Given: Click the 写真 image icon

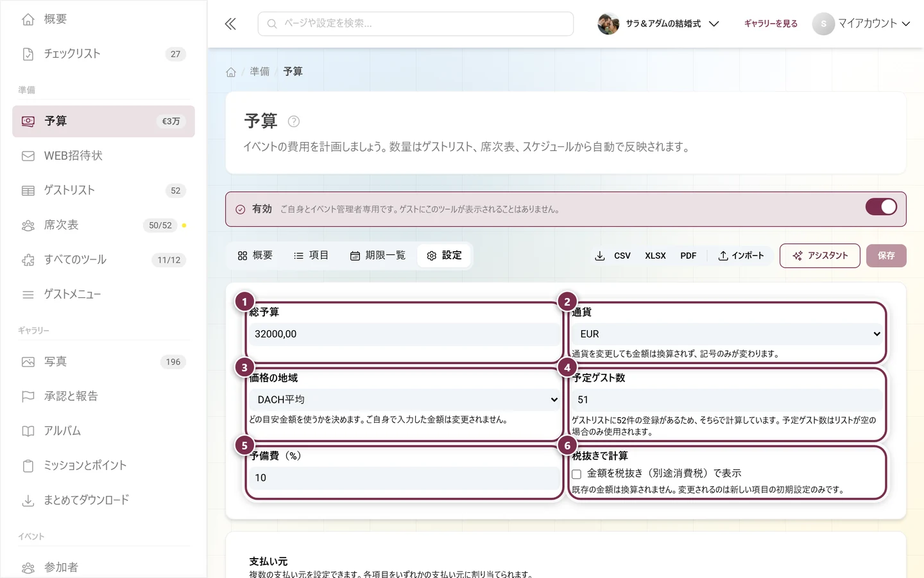Looking at the screenshot, I should (28, 362).
